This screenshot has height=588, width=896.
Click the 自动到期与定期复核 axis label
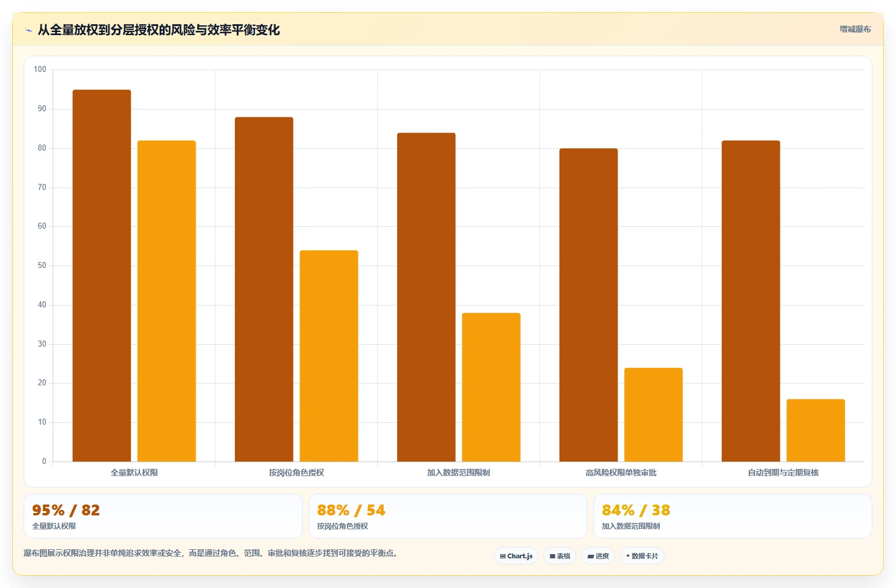click(783, 472)
